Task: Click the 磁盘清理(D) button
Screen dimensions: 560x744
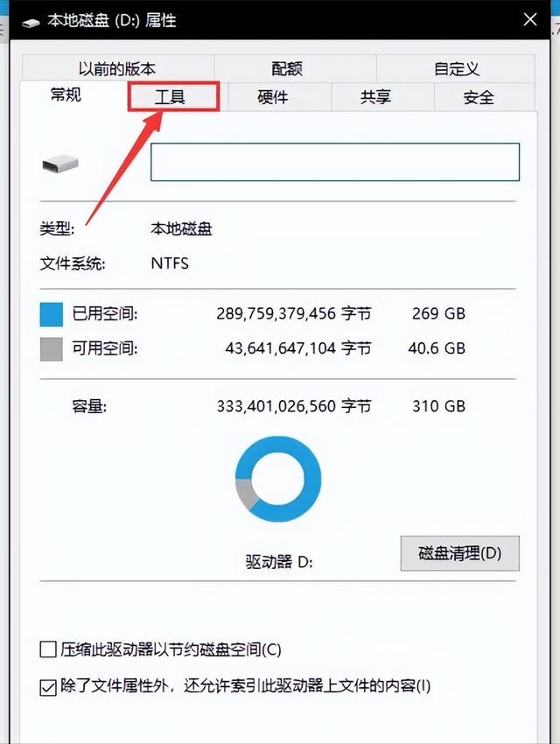Action: 459,553
